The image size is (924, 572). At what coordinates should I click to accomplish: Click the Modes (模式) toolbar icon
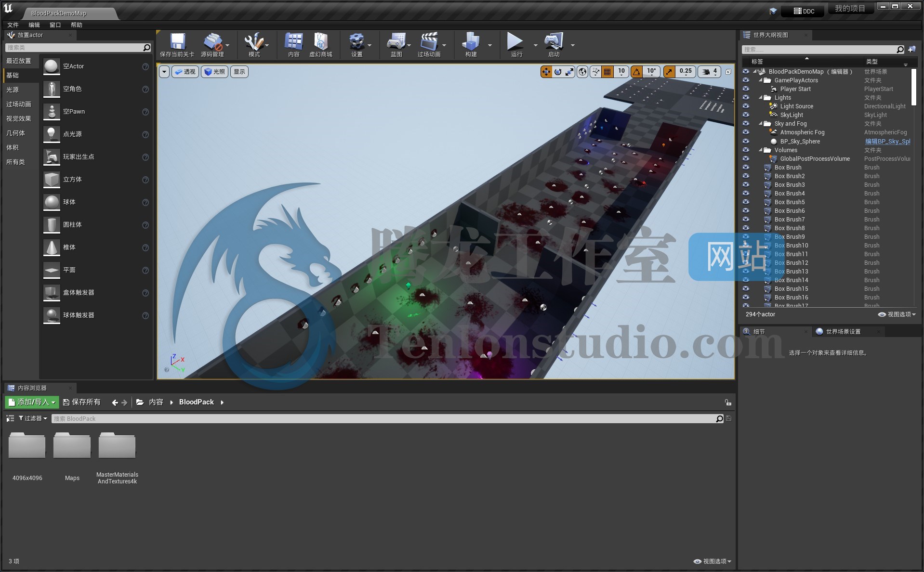pyautogui.click(x=254, y=42)
